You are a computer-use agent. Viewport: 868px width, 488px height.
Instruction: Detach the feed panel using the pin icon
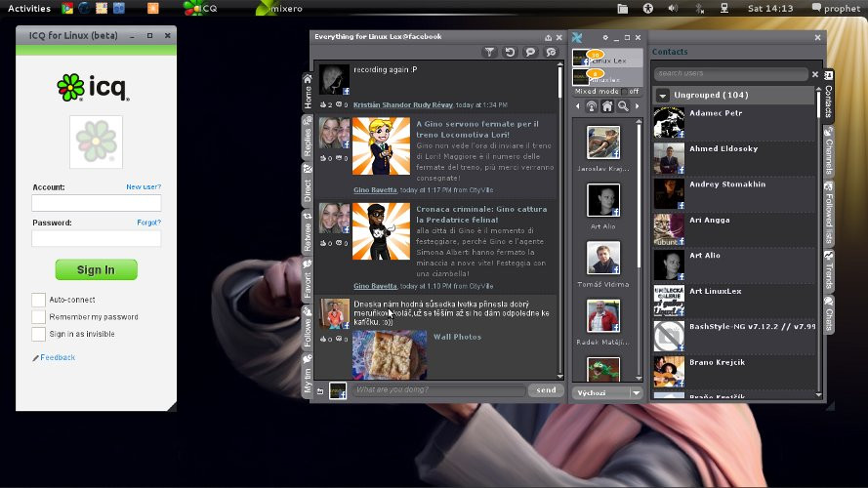(x=548, y=38)
